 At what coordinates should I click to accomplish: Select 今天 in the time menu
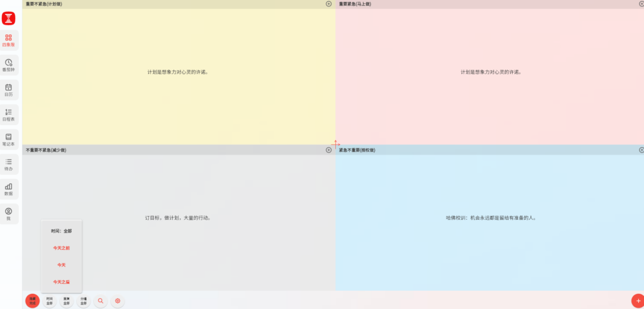pos(62,265)
